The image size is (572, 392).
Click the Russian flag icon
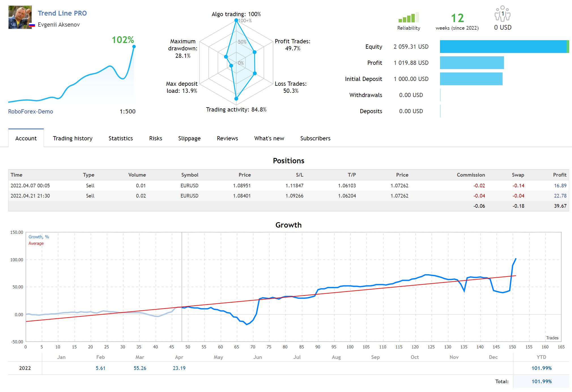pyautogui.click(x=32, y=25)
